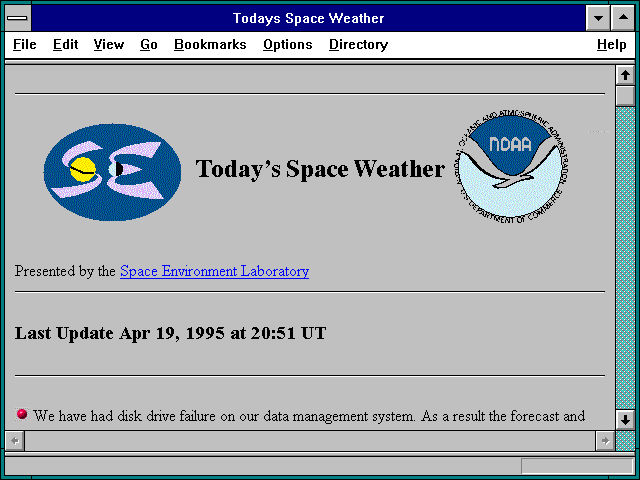Minimize the window with the down-arrow button
The height and width of the screenshot is (480, 640).
pyautogui.click(x=598, y=18)
